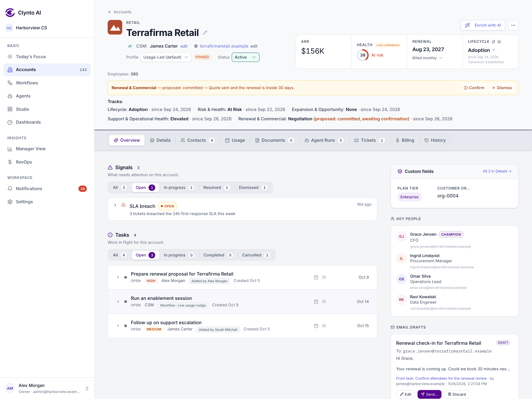Click the Terrafirma Retail mountain logo
This screenshot has height=399, width=532.
pyautogui.click(x=115, y=27)
